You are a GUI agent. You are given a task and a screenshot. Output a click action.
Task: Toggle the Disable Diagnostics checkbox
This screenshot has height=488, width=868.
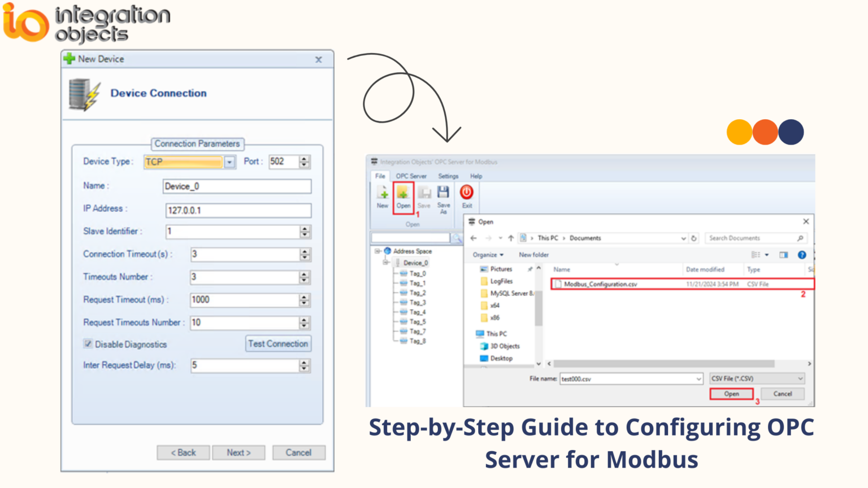pos(88,343)
